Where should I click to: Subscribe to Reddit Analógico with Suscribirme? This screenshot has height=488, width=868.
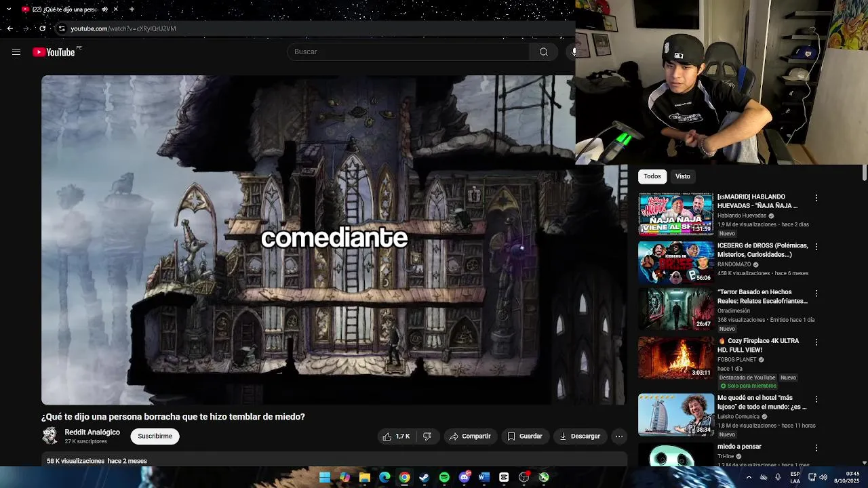click(155, 436)
